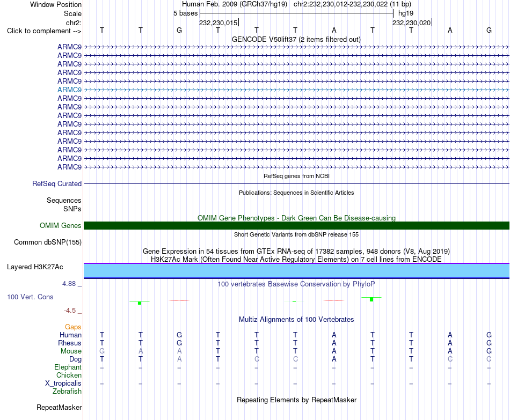The image size is (510, 420).
Task: Click the light blue Layered H3K27Ac signal bar
Action: coord(296,271)
